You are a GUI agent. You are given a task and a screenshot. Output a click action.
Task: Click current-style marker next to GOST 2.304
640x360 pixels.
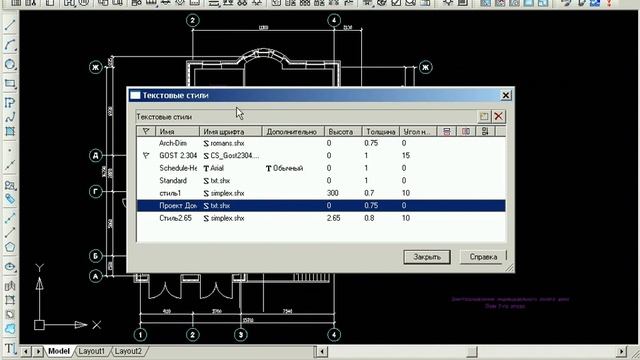146,156
